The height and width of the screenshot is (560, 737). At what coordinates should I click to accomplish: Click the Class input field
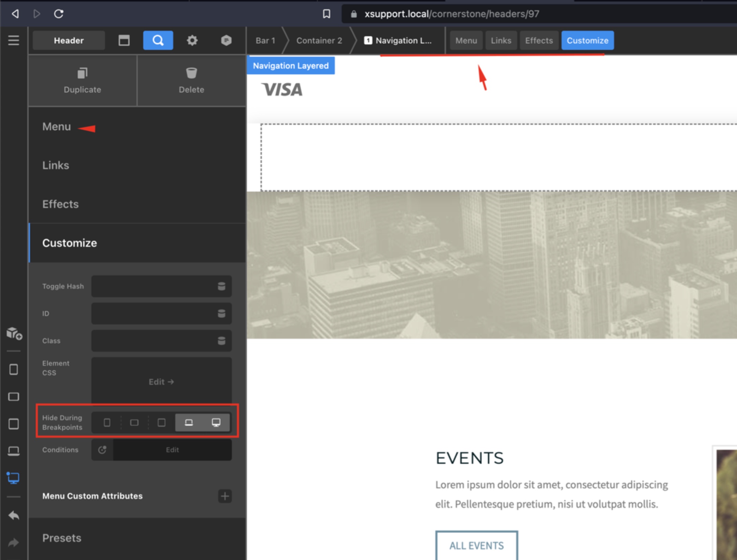[161, 341]
